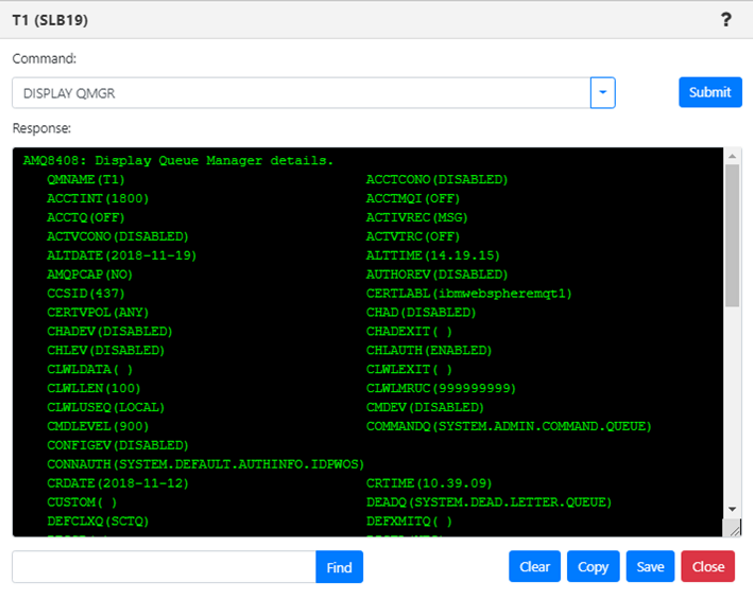Click the CHAD(DISABLED) entry

click(x=421, y=312)
